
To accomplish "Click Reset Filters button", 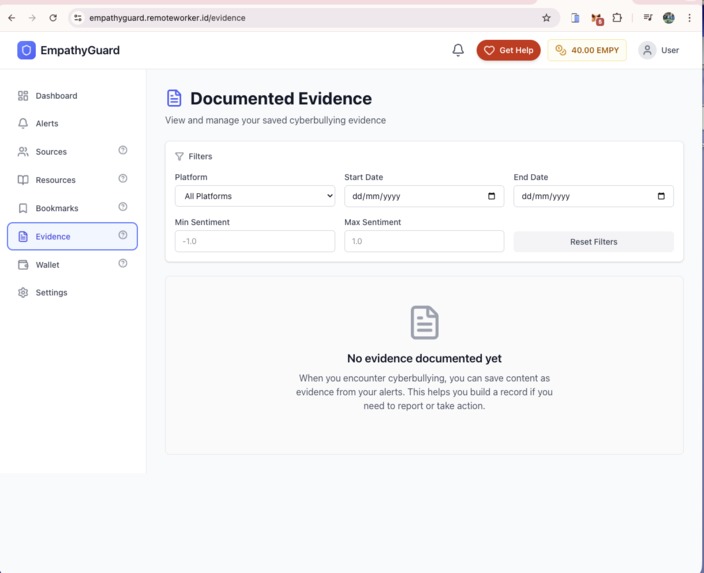I will 594,242.
